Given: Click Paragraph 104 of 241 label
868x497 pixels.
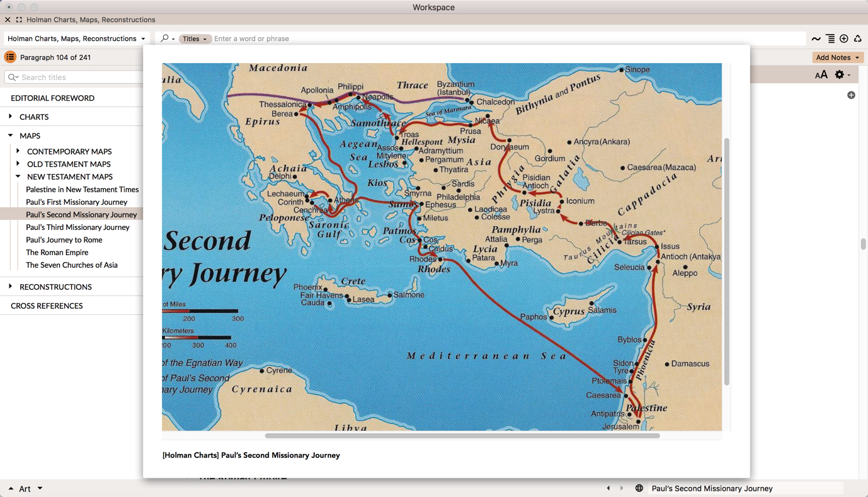Looking at the screenshot, I should tap(55, 57).
